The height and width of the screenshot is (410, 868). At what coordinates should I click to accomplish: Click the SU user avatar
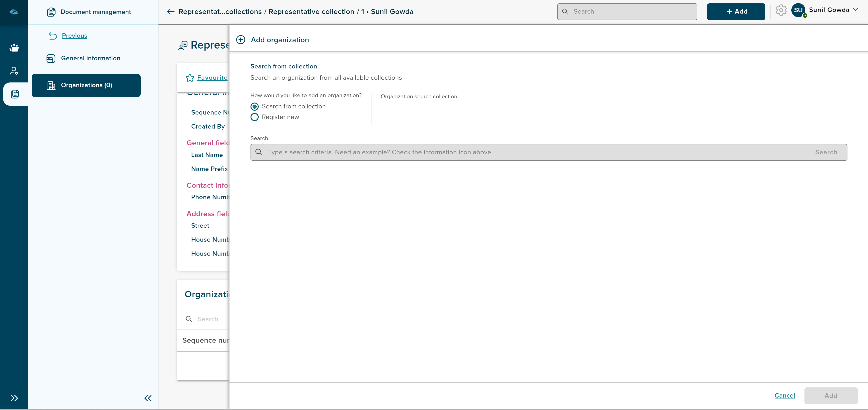[x=798, y=10]
